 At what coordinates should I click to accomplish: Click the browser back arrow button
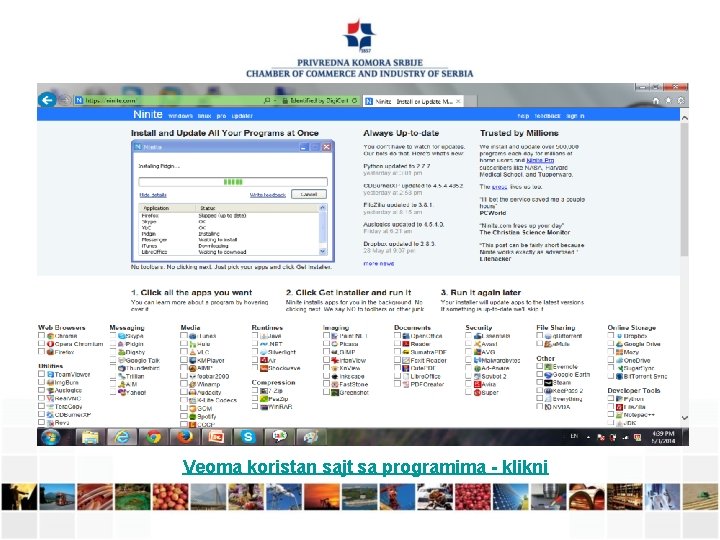[47, 100]
